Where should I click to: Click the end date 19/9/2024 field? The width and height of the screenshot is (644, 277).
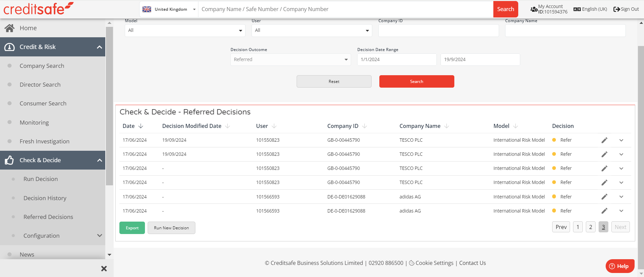pyautogui.click(x=480, y=59)
